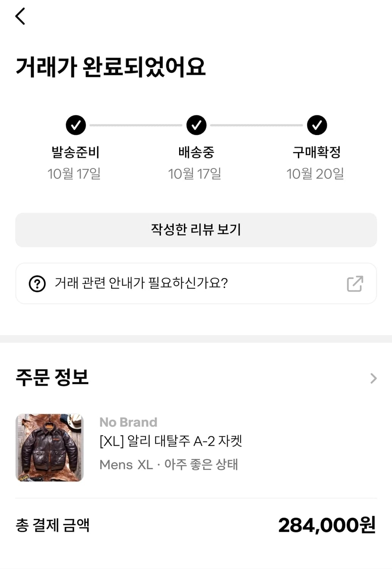Viewport: 392px width, 569px height.
Task: Open 거래 관련 안내가 필요하신가요? link
Action: [141, 283]
